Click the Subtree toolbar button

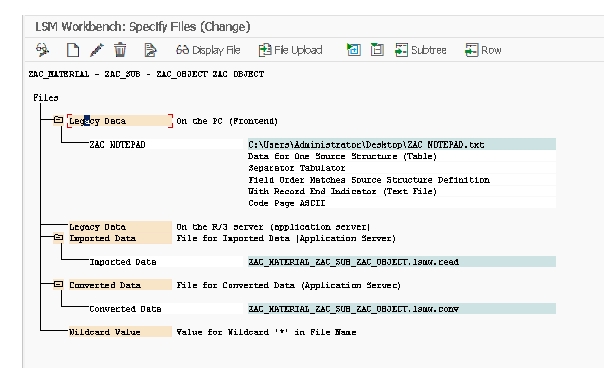pos(421,50)
